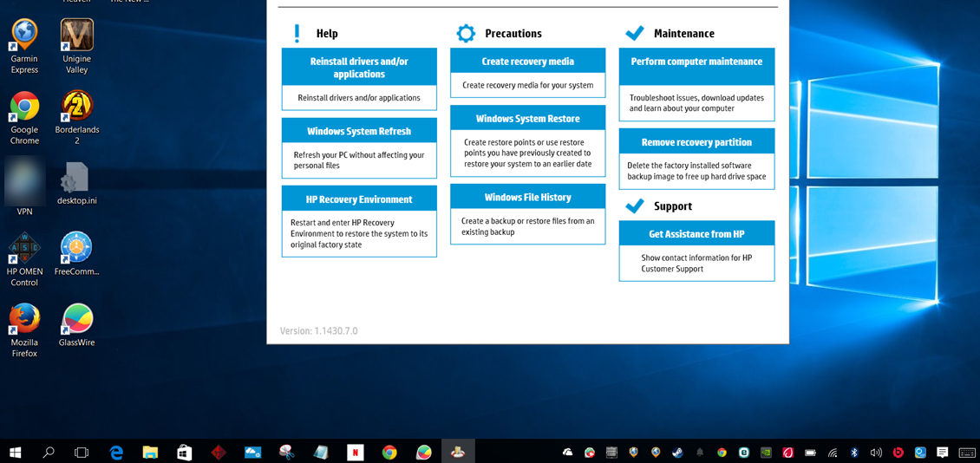The width and height of the screenshot is (980, 463).
Task: Launch Windows File History option
Action: [x=527, y=198]
